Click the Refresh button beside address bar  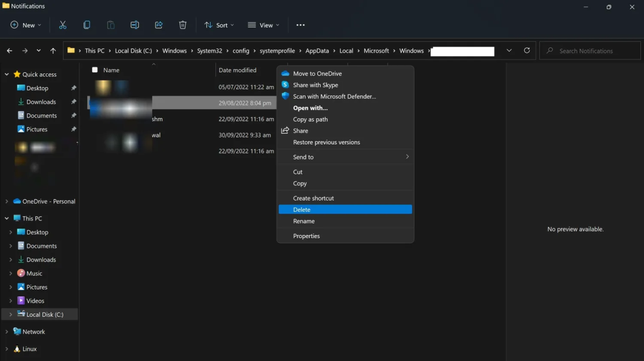point(527,51)
